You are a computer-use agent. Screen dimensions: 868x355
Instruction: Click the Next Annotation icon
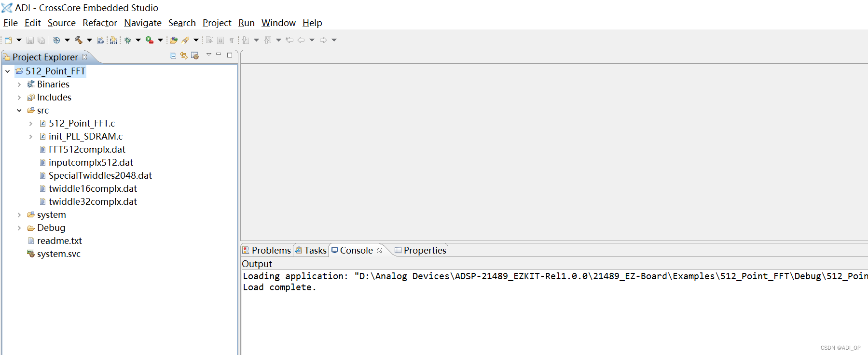pyautogui.click(x=246, y=40)
